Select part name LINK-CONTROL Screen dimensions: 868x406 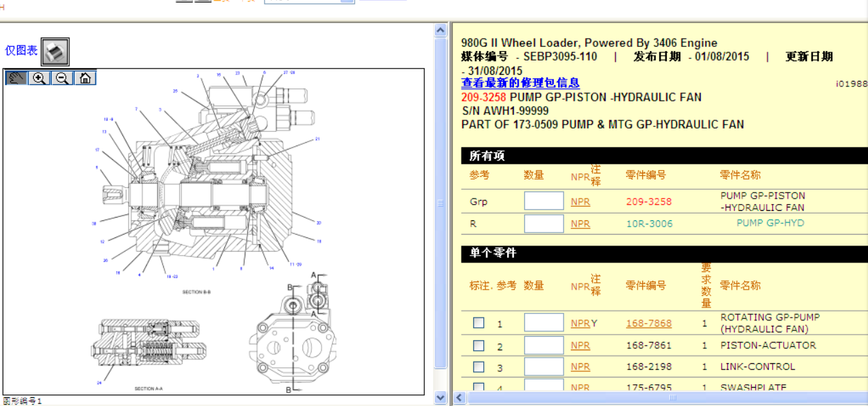(757, 367)
